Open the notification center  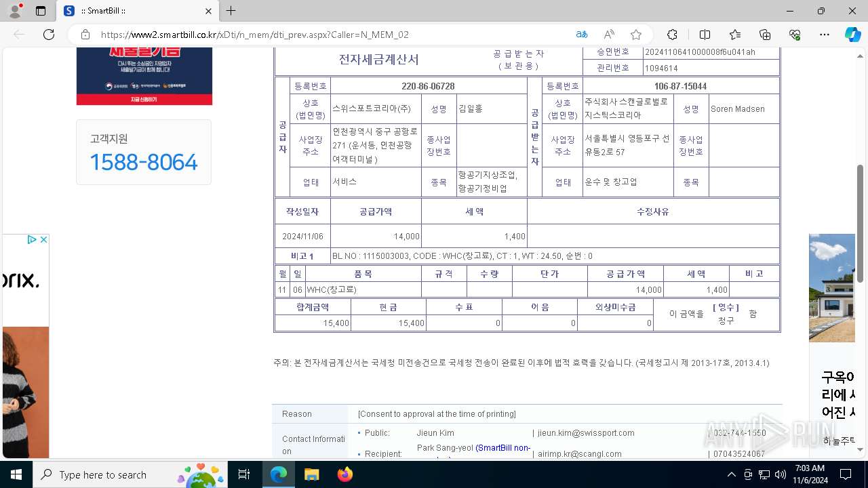[846, 474]
